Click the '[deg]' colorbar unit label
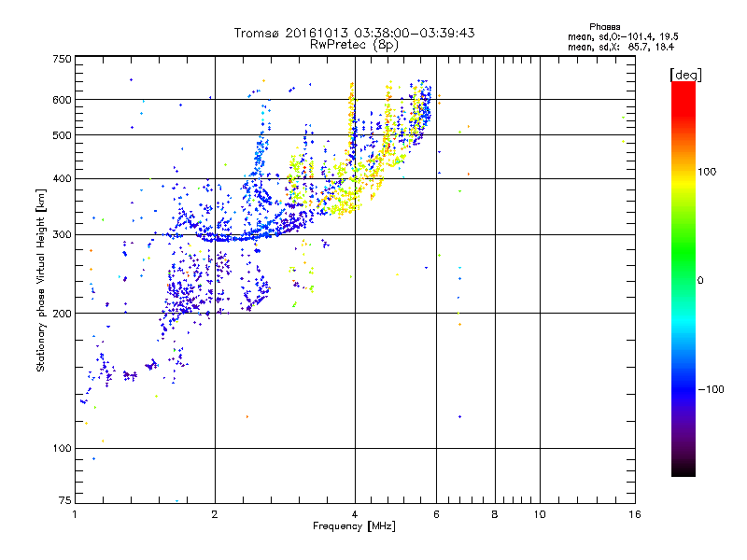This screenshot has height=560, width=747. click(x=685, y=75)
